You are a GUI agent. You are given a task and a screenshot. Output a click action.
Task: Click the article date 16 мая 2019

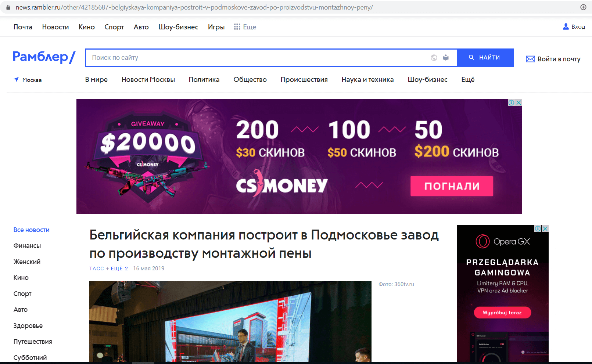click(149, 269)
